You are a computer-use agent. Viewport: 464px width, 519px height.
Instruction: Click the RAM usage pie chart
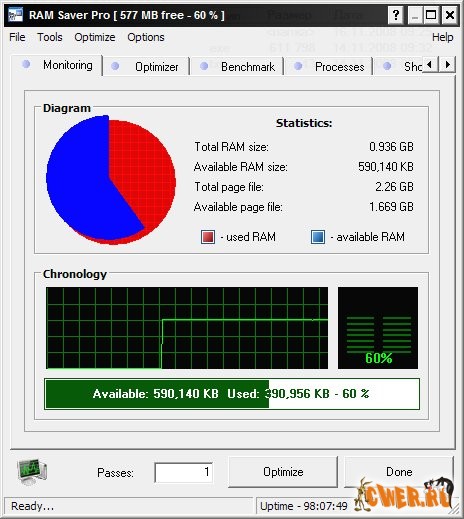pyautogui.click(x=111, y=179)
